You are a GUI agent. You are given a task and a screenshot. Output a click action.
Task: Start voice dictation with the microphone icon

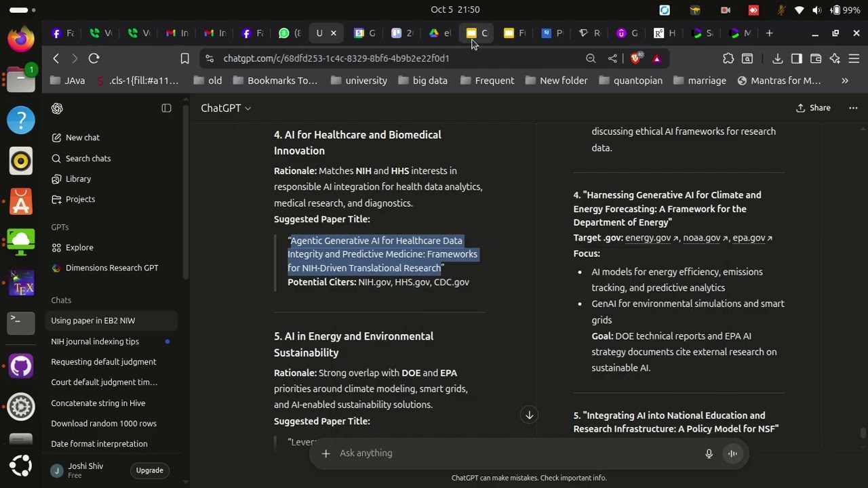pyautogui.click(x=709, y=453)
